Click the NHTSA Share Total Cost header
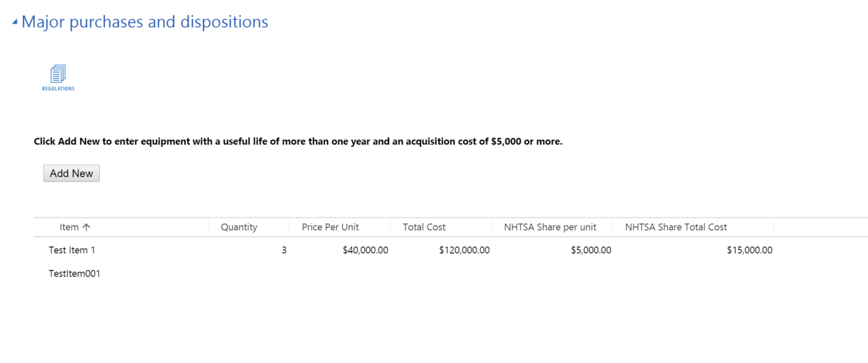Screen dimensions: 868x363 coord(675,228)
